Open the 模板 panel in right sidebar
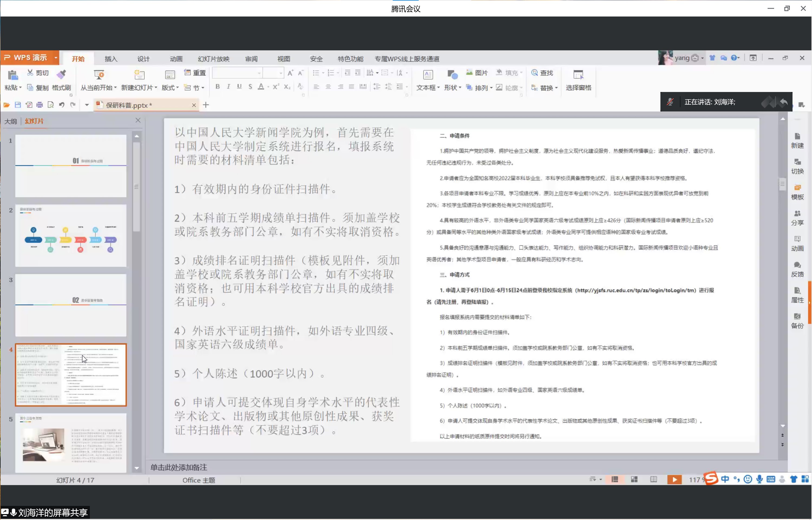The image size is (812, 520). [797, 192]
